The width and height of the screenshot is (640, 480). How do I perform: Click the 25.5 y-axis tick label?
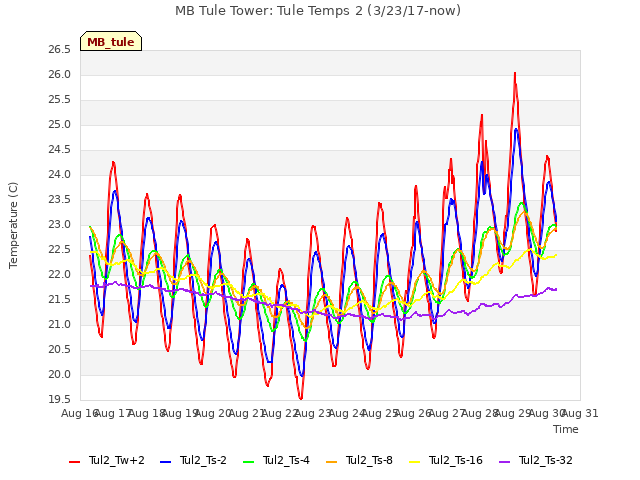[x=60, y=100]
